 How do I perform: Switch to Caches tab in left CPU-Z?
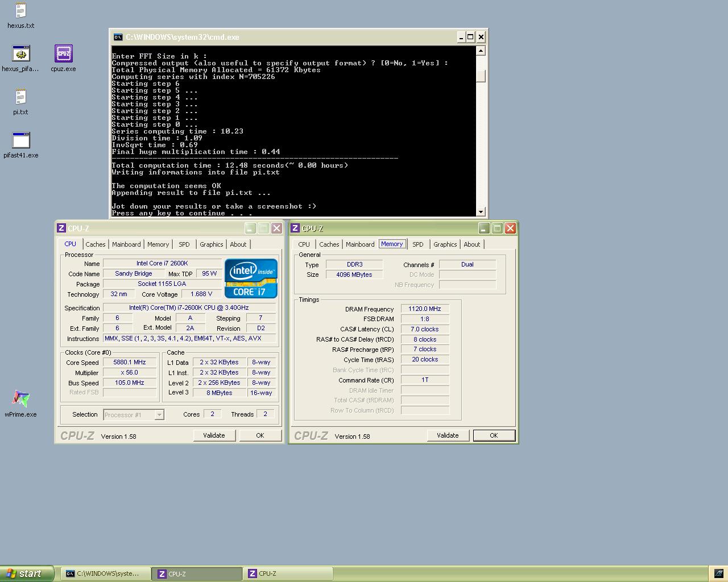coord(96,244)
